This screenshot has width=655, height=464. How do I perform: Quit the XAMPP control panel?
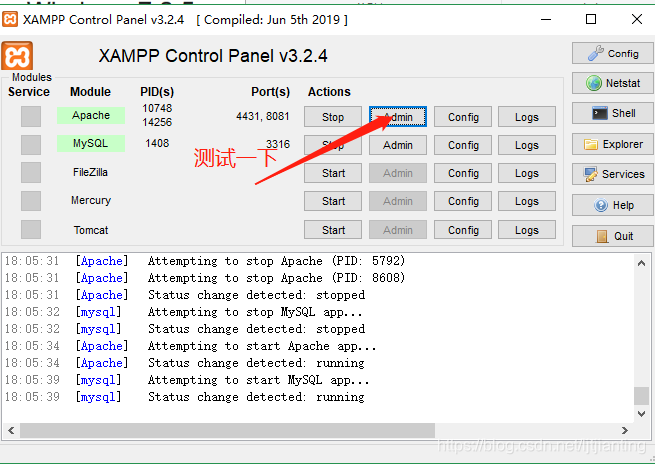[612, 236]
